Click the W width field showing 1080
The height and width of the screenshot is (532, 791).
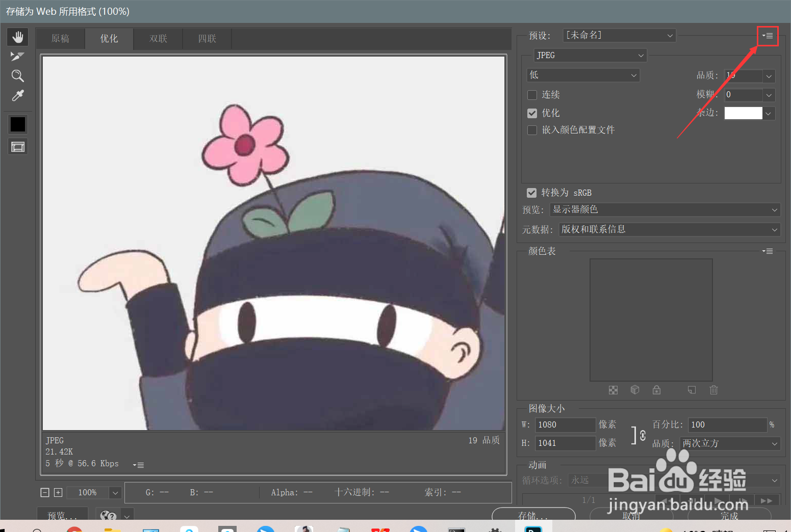tap(565, 425)
